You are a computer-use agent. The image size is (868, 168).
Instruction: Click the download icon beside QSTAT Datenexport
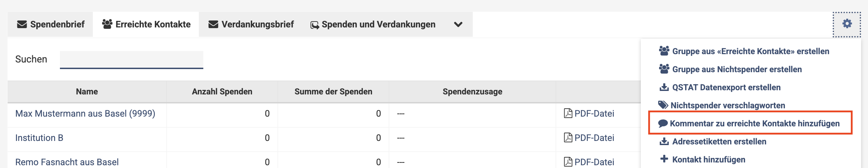point(664,87)
